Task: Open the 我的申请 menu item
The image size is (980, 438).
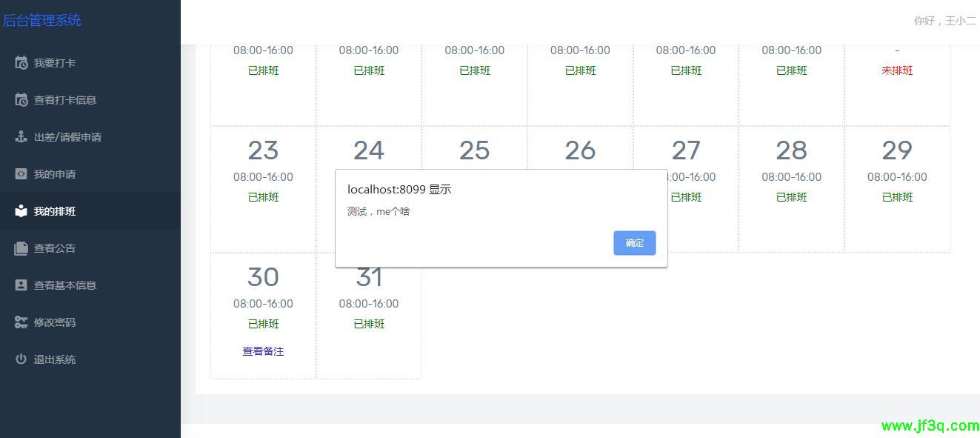Action: coord(55,174)
